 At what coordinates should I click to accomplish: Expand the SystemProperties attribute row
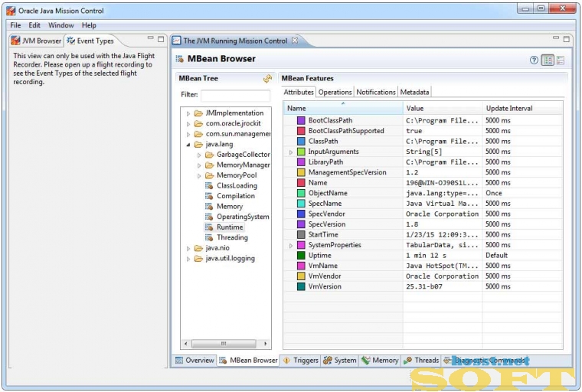[291, 246]
